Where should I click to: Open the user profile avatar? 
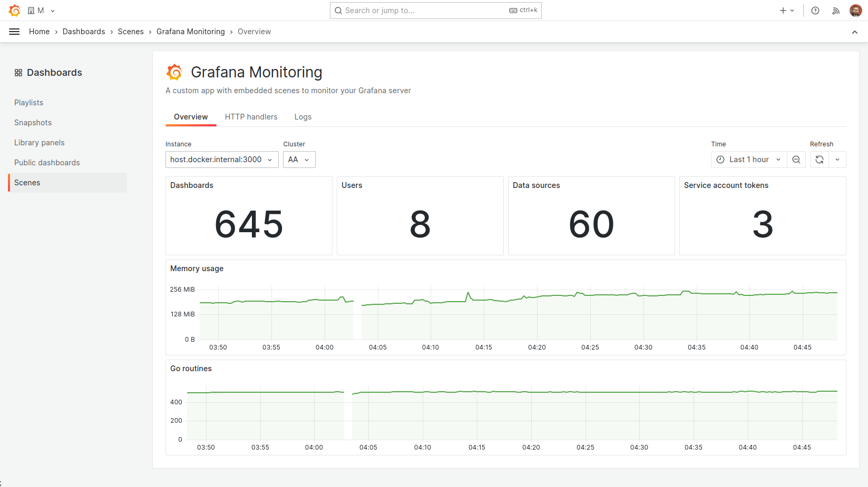coord(855,10)
